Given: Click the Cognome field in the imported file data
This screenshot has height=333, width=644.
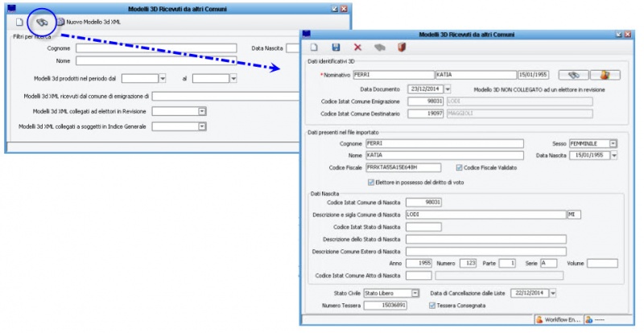Looking at the screenshot, I should (444, 143).
